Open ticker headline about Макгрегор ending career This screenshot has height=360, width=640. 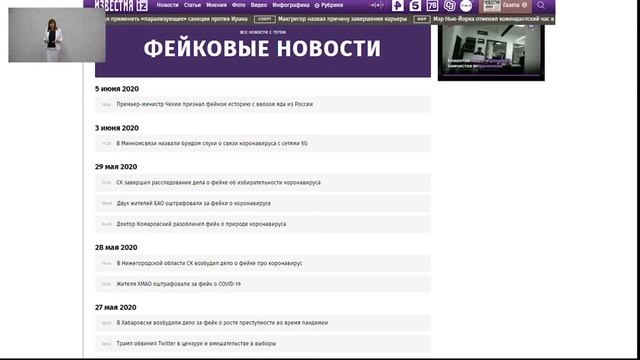342,19
